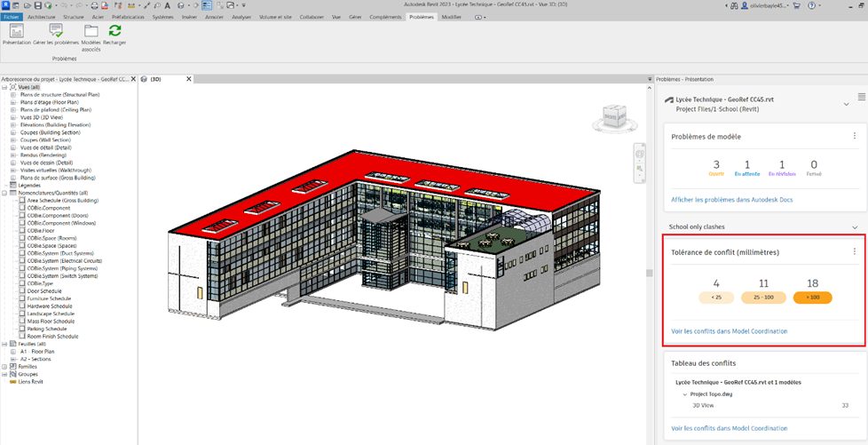Select the '25 - 100' tolerance pill
This screenshot has width=868, height=445.
763,298
